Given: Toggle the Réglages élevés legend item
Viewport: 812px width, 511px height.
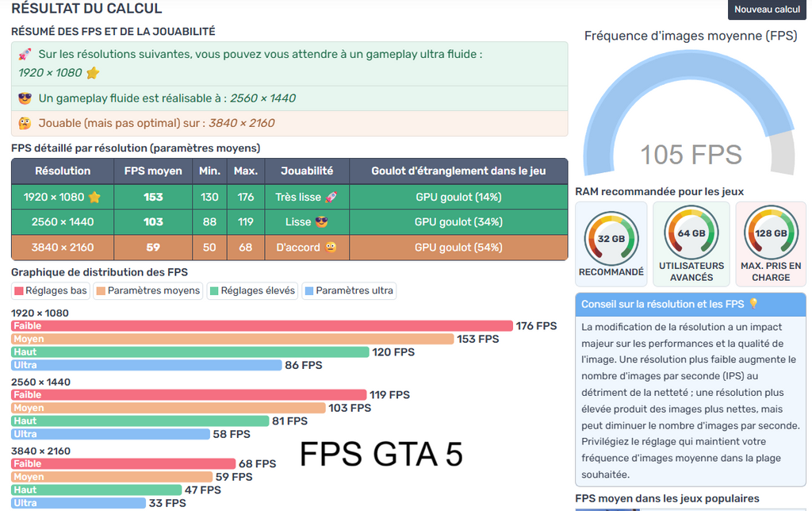Looking at the screenshot, I should [252, 290].
